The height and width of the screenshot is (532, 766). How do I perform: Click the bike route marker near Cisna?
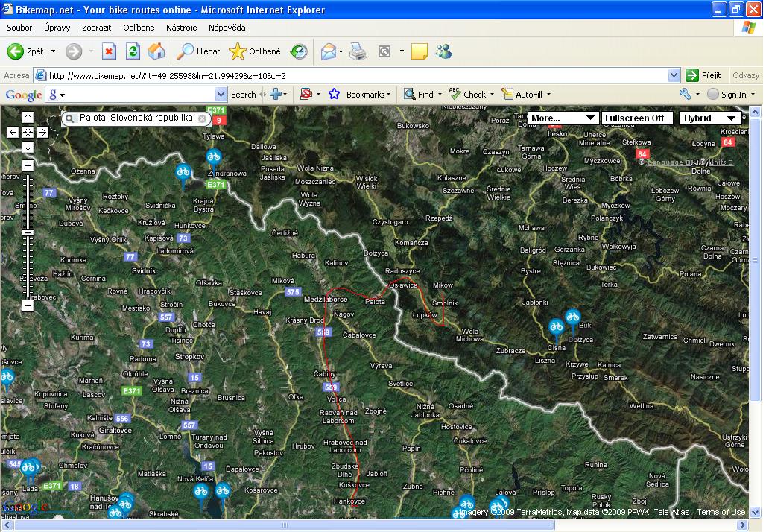pyautogui.click(x=556, y=326)
